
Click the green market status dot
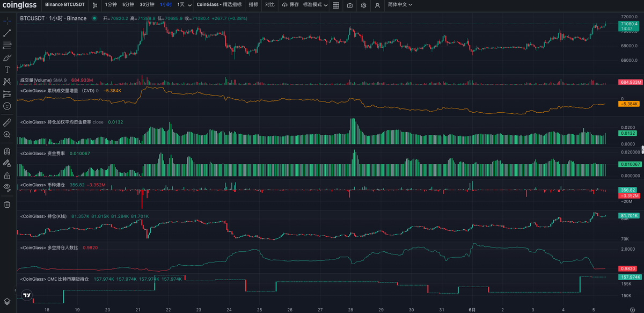click(94, 18)
